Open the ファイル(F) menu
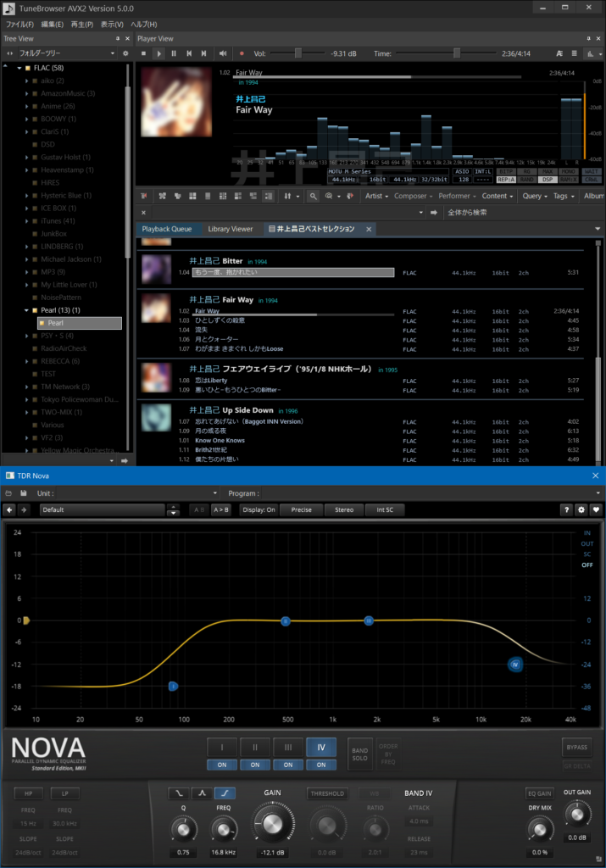Image resolution: width=606 pixels, height=868 pixels. point(20,25)
